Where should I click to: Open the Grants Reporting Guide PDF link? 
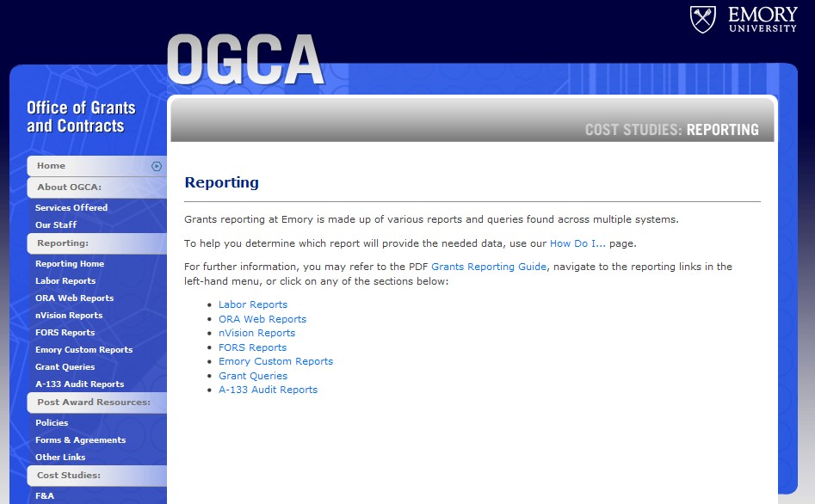pyautogui.click(x=489, y=267)
